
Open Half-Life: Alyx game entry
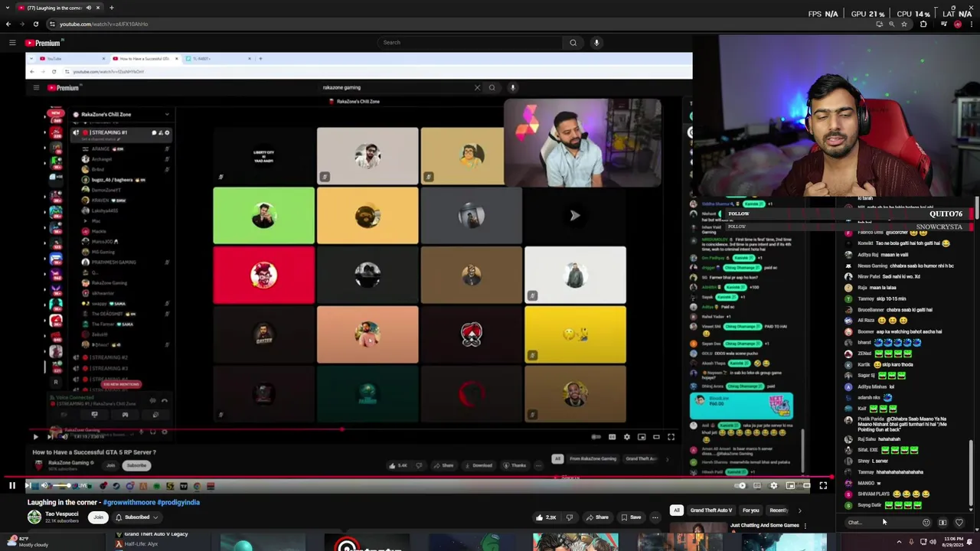pyautogui.click(x=142, y=544)
